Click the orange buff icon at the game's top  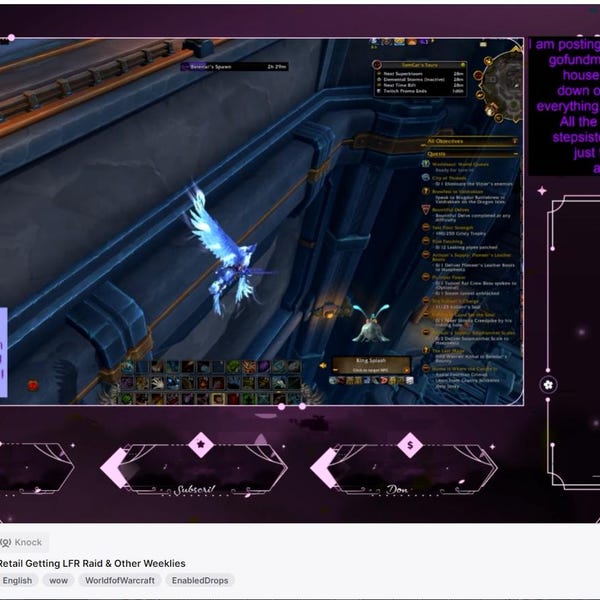pos(412,42)
